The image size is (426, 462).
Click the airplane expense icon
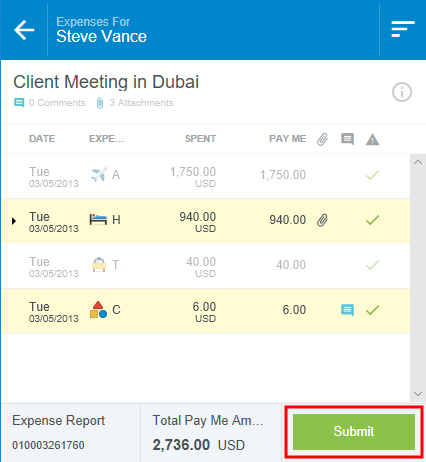point(99,174)
